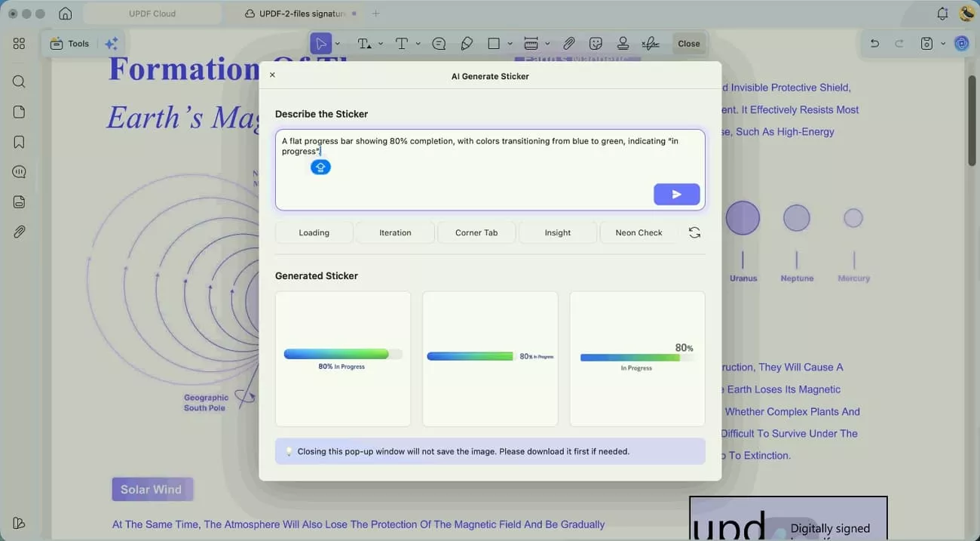Click the Neon Check prompt suggestion

click(638, 232)
